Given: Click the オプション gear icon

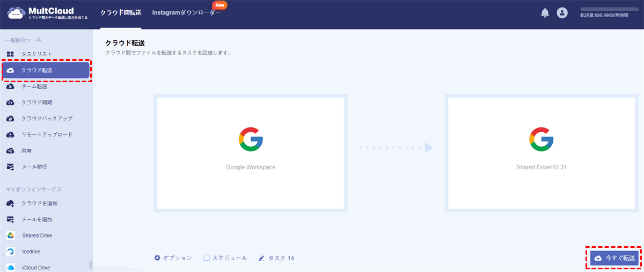Looking at the screenshot, I should (x=157, y=258).
